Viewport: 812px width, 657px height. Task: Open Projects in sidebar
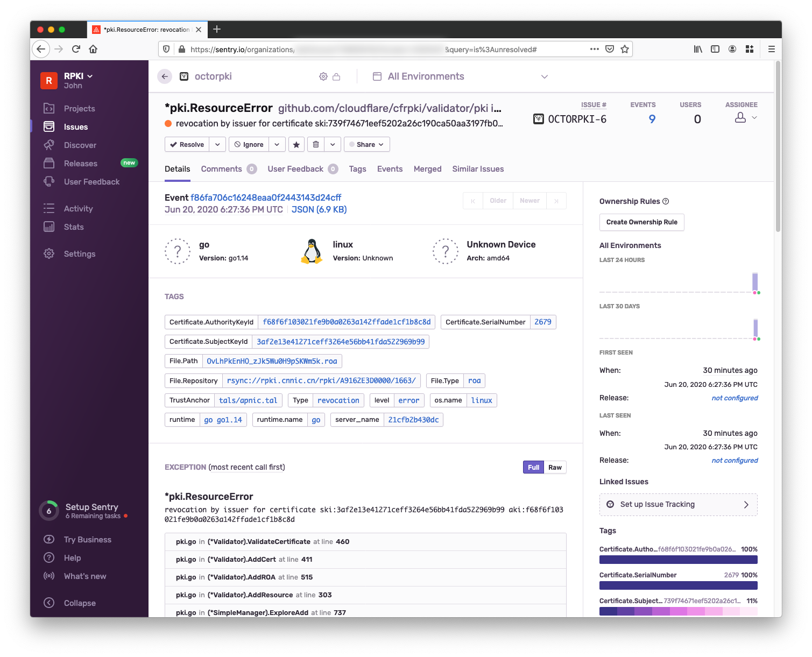tap(79, 109)
